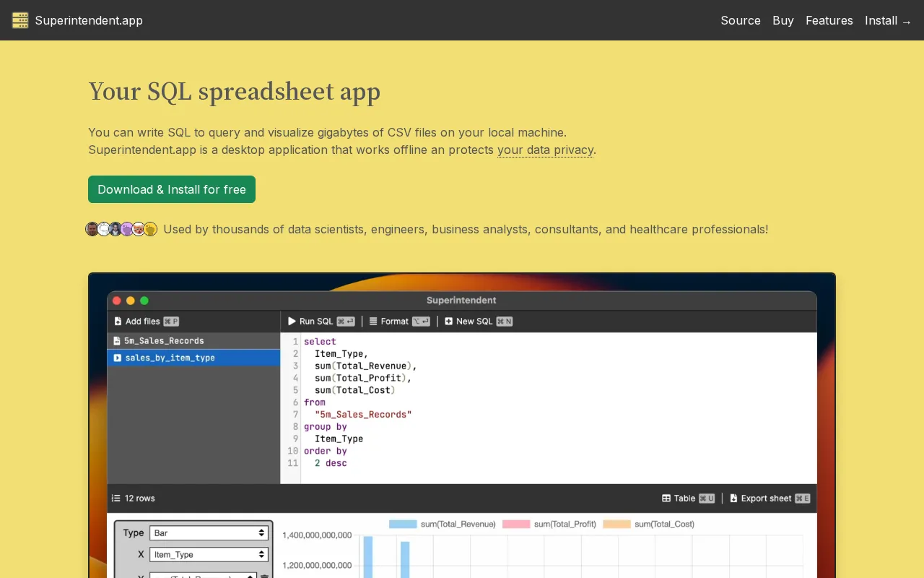Click the New SQL label
The height and width of the screenshot is (578, 924).
474,322
